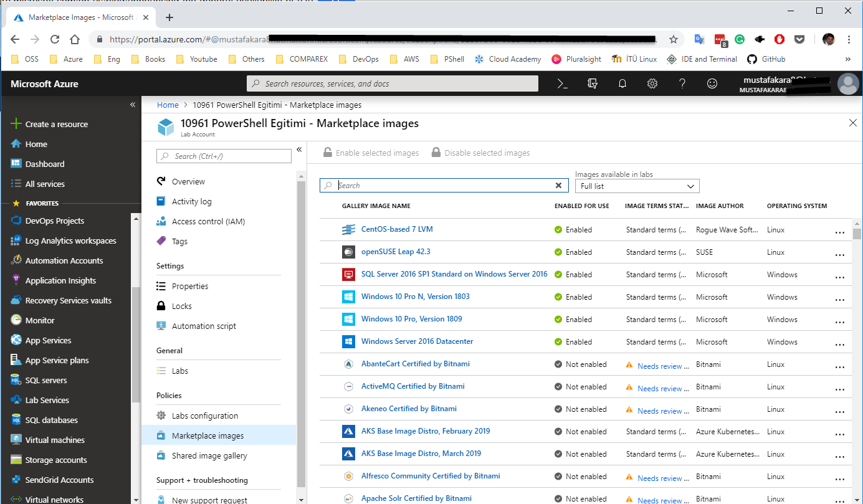Click the user account avatar
Screen dimensions: 863x504
[848, 83]
